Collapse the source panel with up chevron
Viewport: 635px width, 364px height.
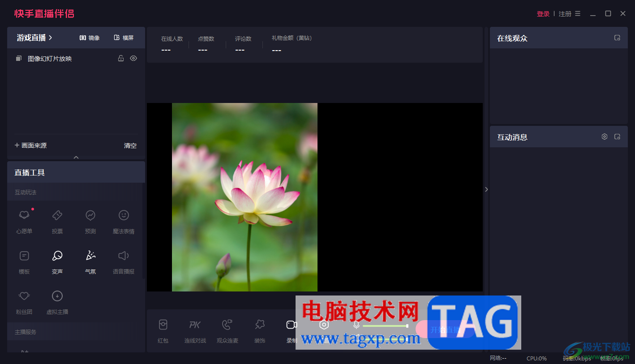tap(76, 157)
